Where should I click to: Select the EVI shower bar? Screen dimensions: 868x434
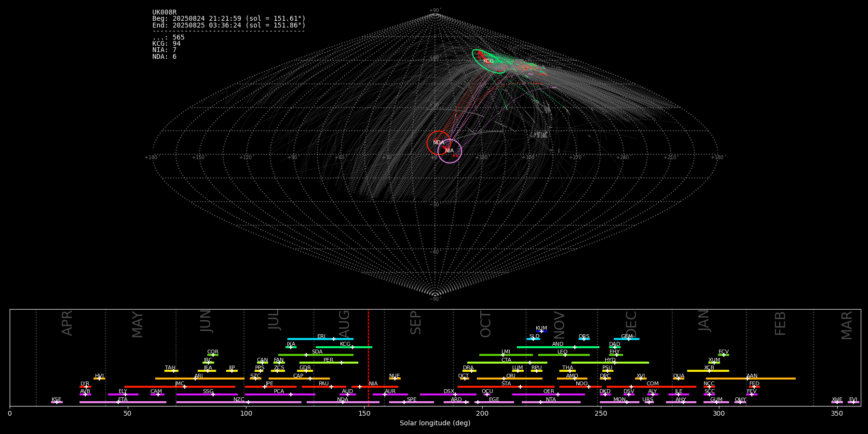tap(854, 402)
